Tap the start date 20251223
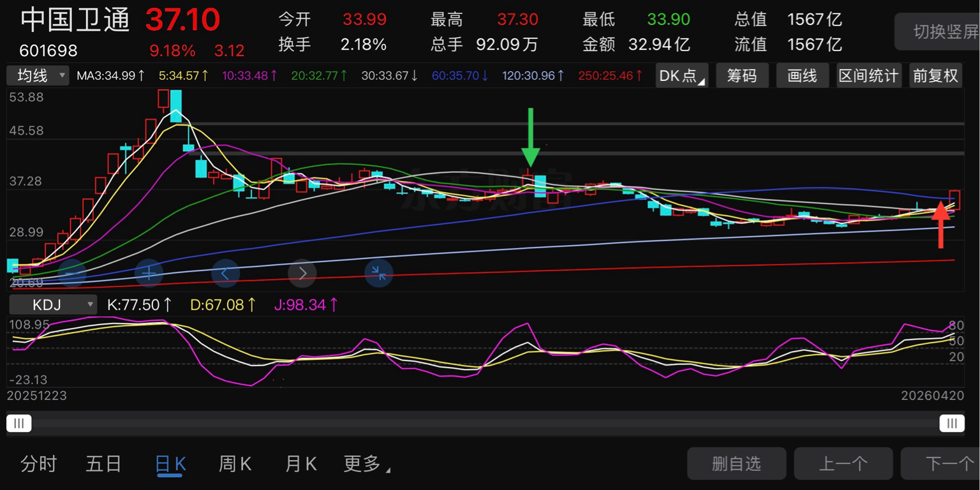The image size is (980, 490). click(36, 396)
